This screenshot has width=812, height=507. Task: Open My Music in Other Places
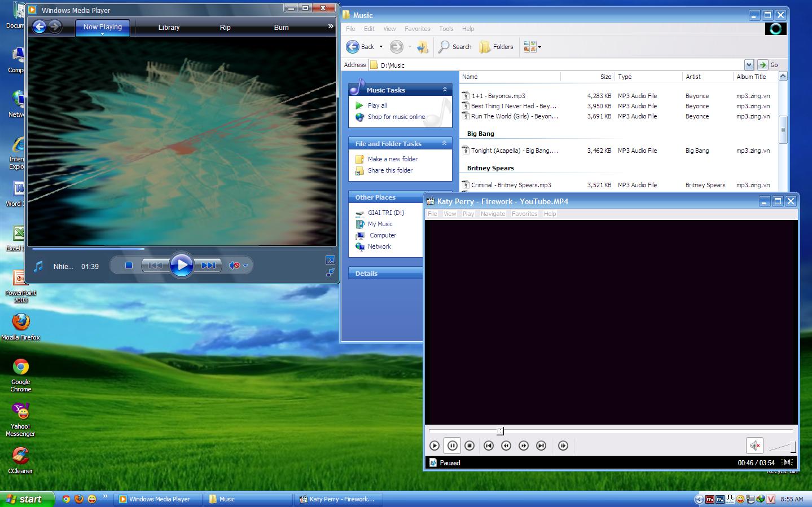pos(380,224)
